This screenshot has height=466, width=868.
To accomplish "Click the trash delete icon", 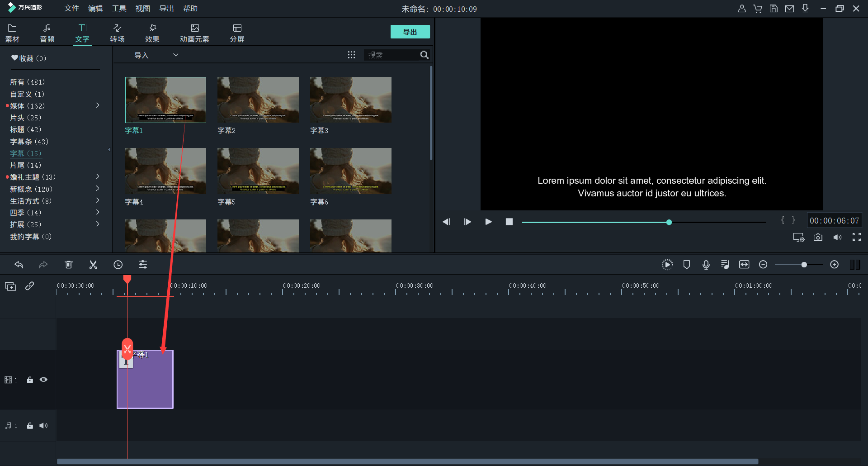I will 68,265.
